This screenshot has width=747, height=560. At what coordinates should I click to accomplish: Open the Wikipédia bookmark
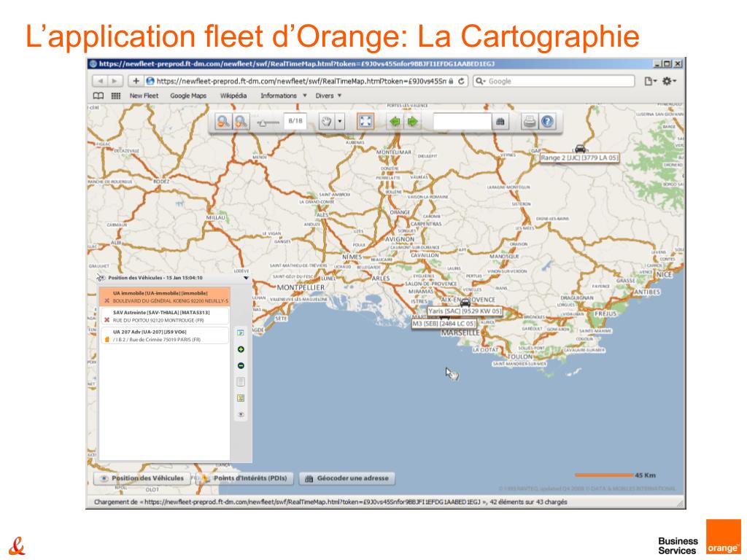(233, 96)
